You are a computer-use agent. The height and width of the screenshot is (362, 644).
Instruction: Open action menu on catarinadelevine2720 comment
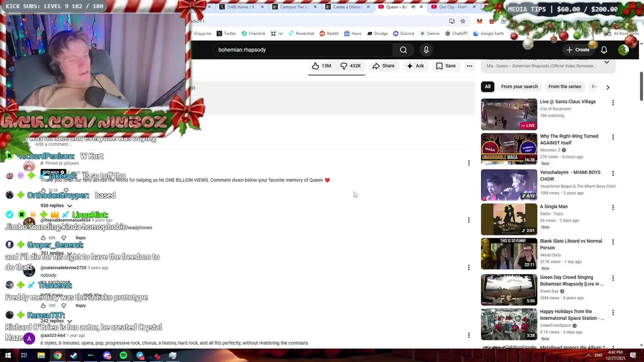pyautogui.click(x=469, y=267)
